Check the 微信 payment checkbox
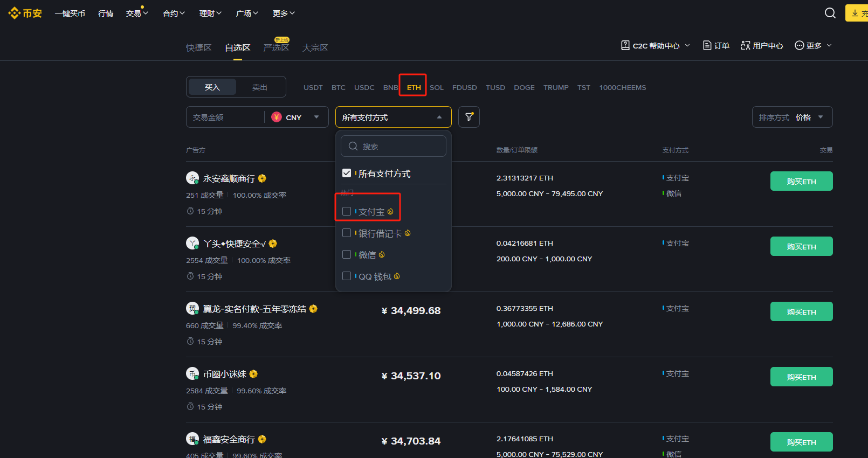This screenshot has width=868, height=458. tap(347, 254)
